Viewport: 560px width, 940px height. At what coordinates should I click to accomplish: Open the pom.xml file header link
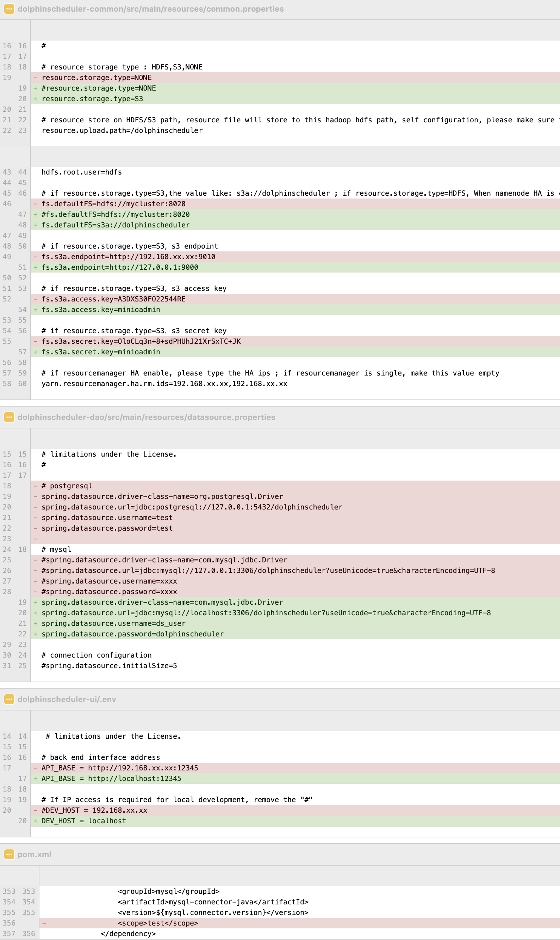35,854
